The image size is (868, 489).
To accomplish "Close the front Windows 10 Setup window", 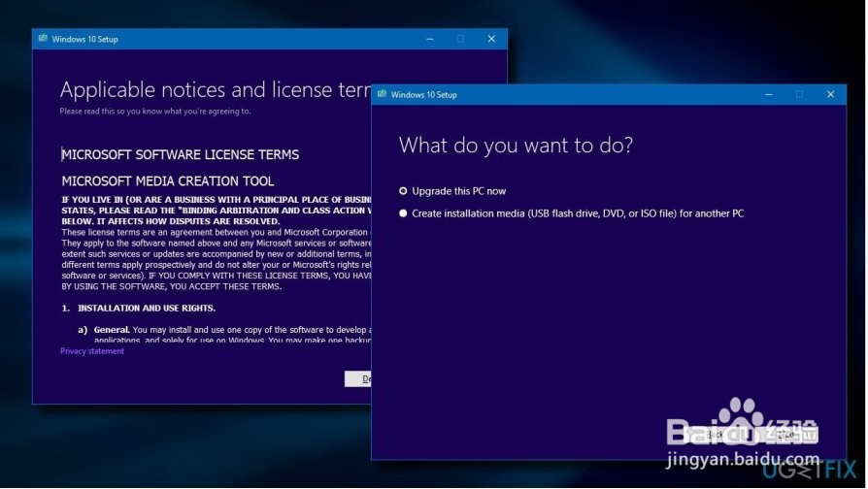I will click(x=830, y=94).
